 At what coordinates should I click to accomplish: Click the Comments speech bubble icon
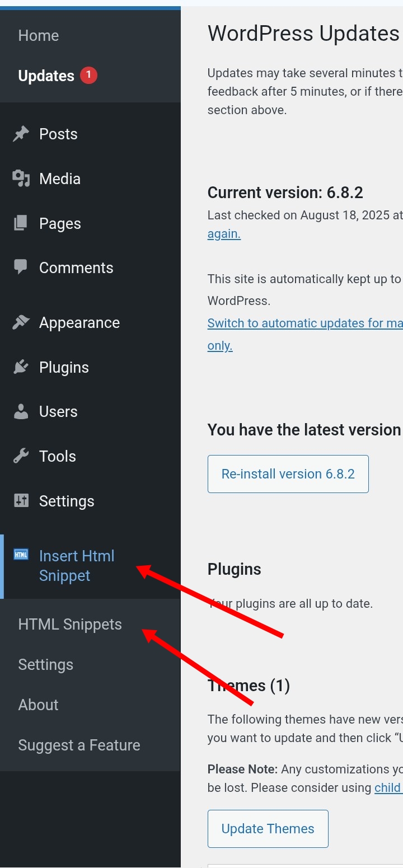21,268
